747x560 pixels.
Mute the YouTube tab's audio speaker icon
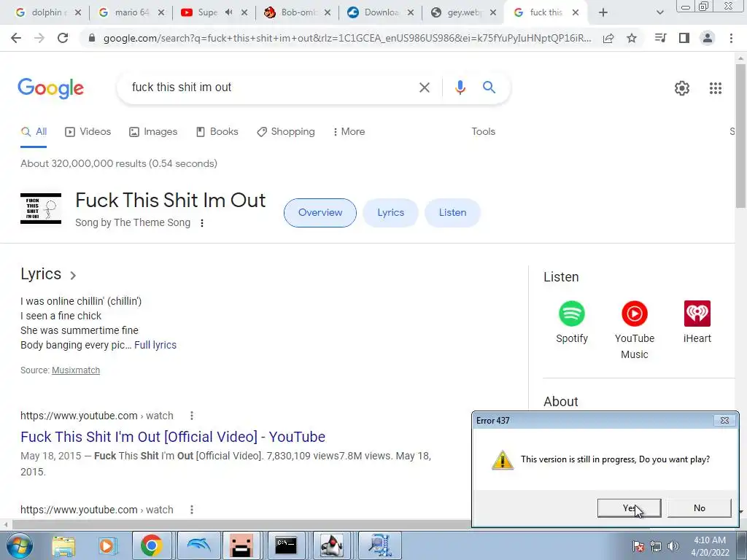229,12
